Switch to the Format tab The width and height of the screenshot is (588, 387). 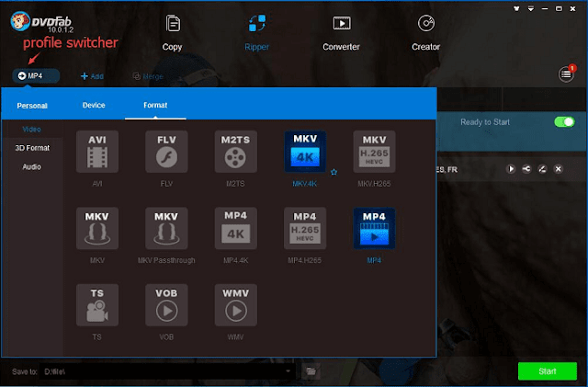(155, 105)
